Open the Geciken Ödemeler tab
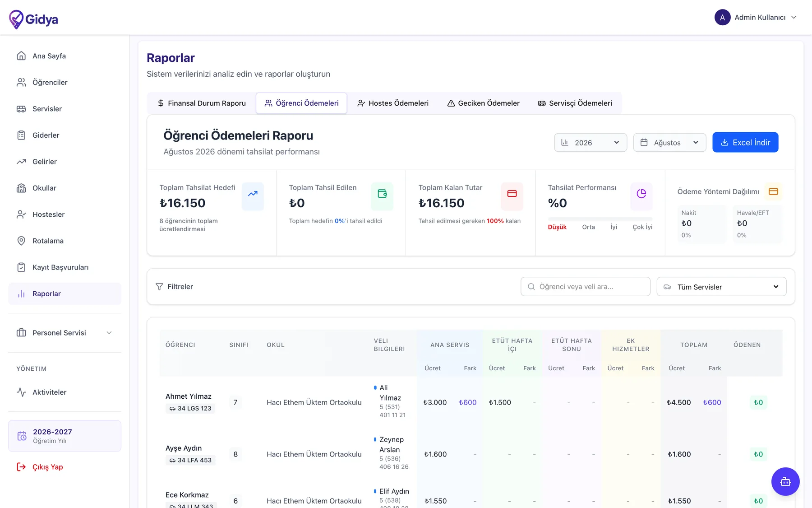 click(x=483, y=103)
